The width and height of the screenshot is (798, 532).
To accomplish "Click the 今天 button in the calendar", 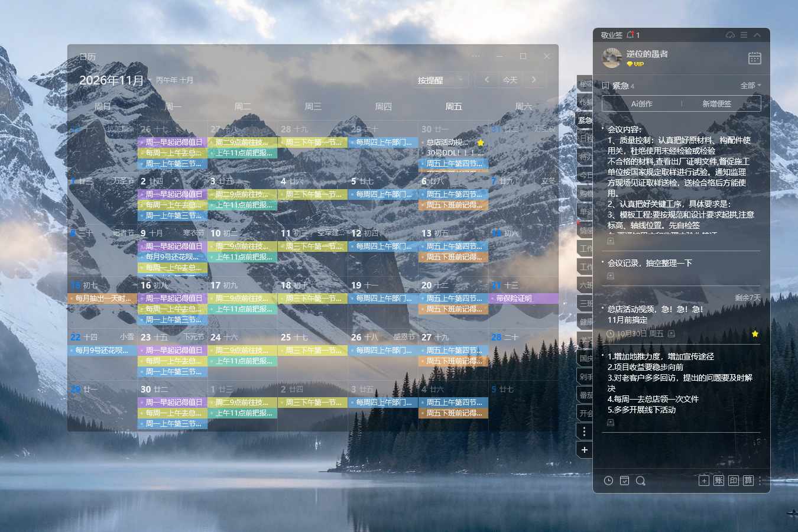I will pos(510,80).
